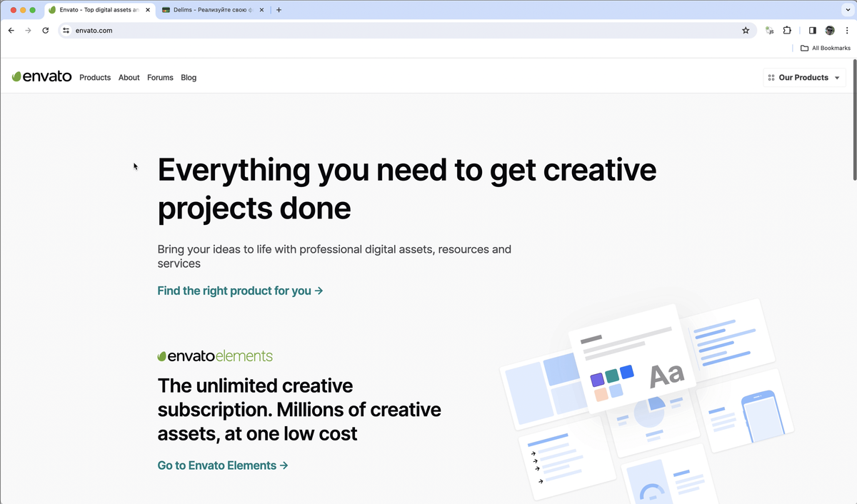Click the teal swatch in illustration

(x=611, y=376)
